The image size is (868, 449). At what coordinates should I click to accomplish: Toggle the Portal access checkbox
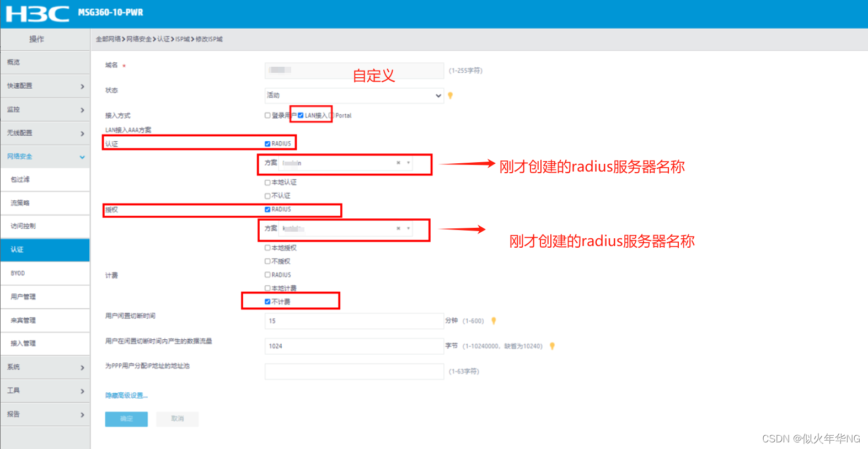click(331, 115)
